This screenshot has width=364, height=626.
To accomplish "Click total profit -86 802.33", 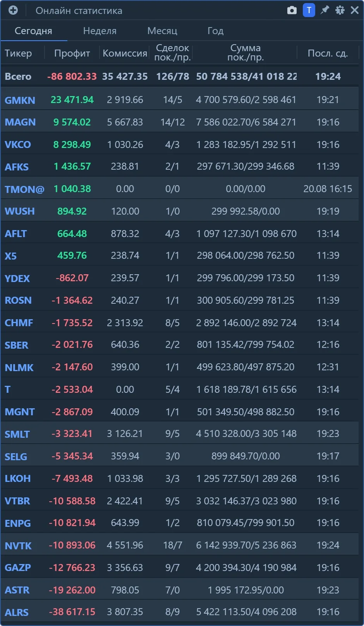I will pyautogui.click(x=72, y=76).
